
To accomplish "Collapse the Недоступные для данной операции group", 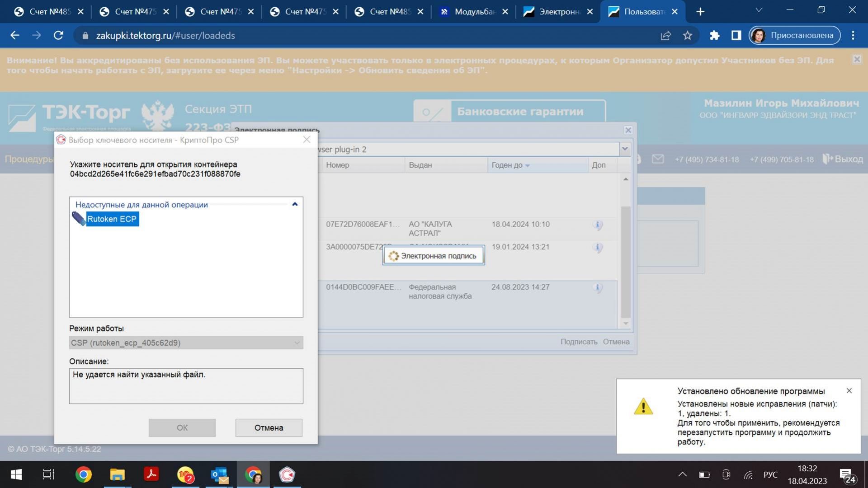I will 295,204.
